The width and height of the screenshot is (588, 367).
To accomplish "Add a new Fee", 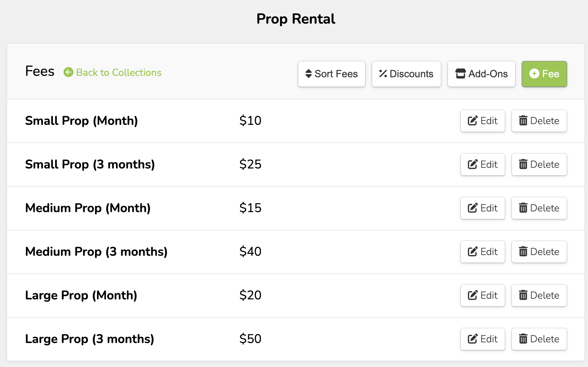I will click(544, 74).
